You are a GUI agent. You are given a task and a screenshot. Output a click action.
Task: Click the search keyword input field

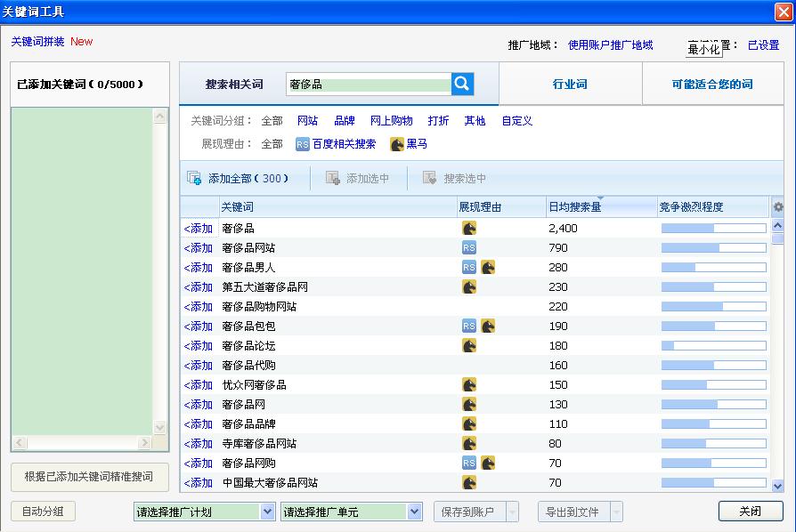pos(369,85)
